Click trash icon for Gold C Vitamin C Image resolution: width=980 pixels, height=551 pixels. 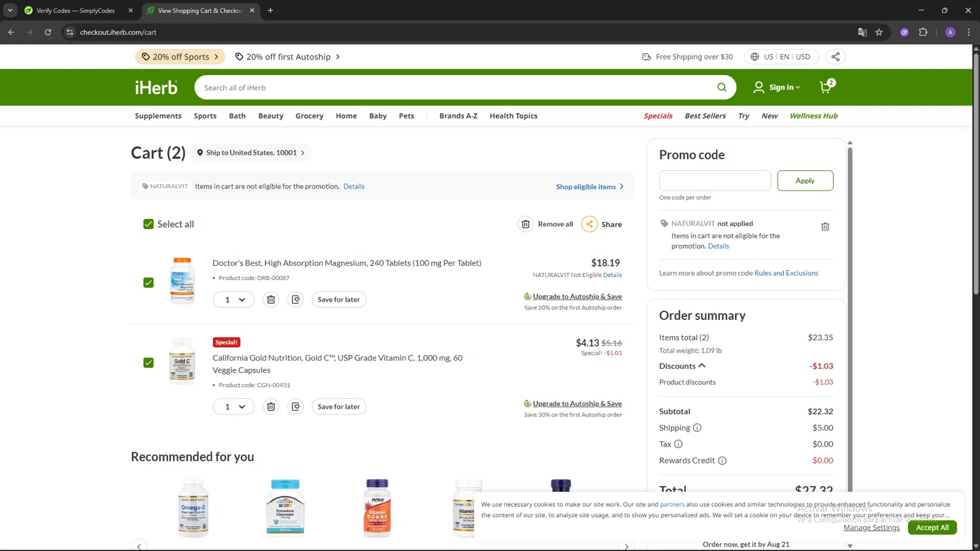coord(270,407)
